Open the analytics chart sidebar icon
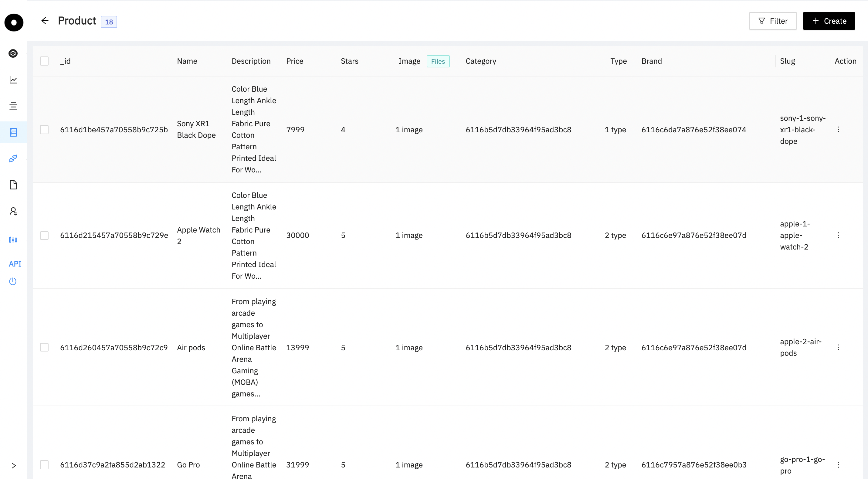The image size is (868, 479). click(13, 80)
